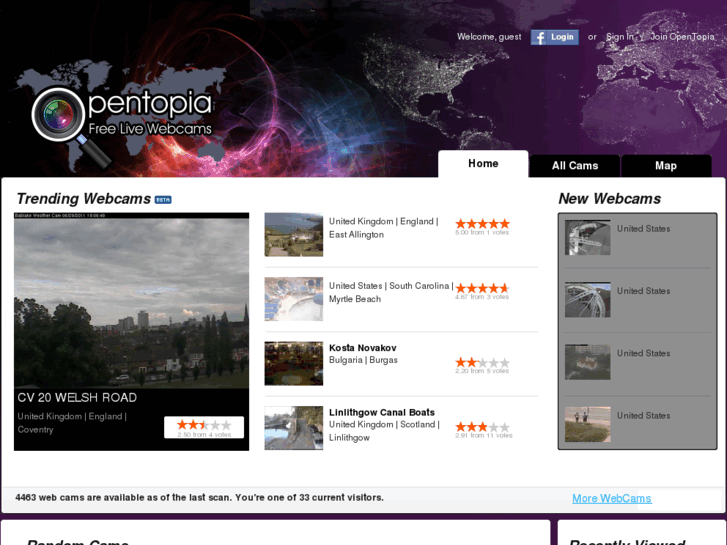727x545 pixels.
Task: Click the BETA badge beside Trending Webcams
Action: pyautogui.click(x=163, y=200)
